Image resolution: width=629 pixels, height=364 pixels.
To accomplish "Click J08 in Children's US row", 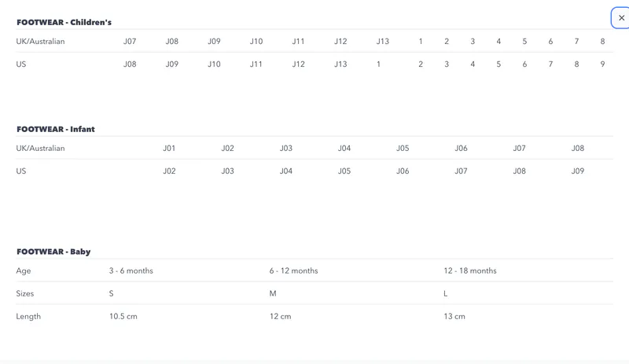I will pos(130,64).
